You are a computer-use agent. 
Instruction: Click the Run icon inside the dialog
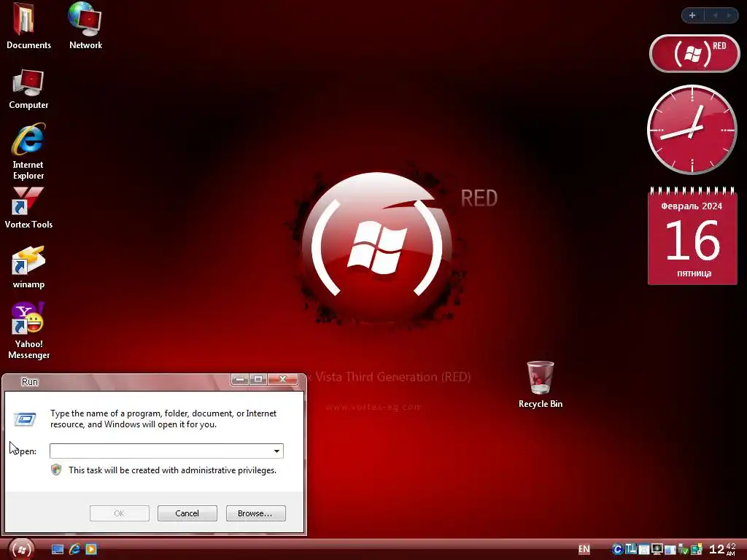(25, 419)
